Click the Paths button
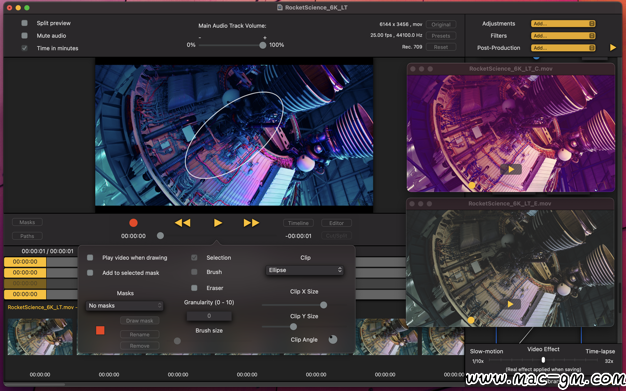 (27, 236)
